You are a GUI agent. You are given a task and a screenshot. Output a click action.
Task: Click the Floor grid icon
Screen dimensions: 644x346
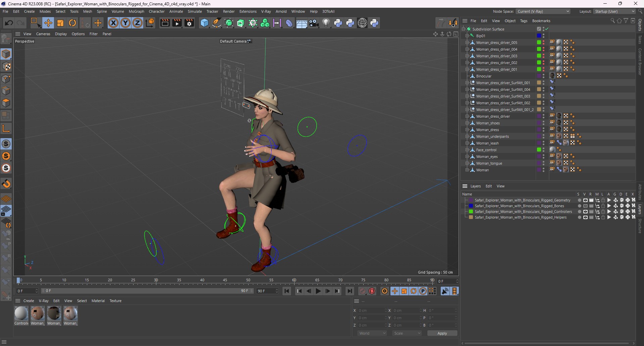pos(301,23)
